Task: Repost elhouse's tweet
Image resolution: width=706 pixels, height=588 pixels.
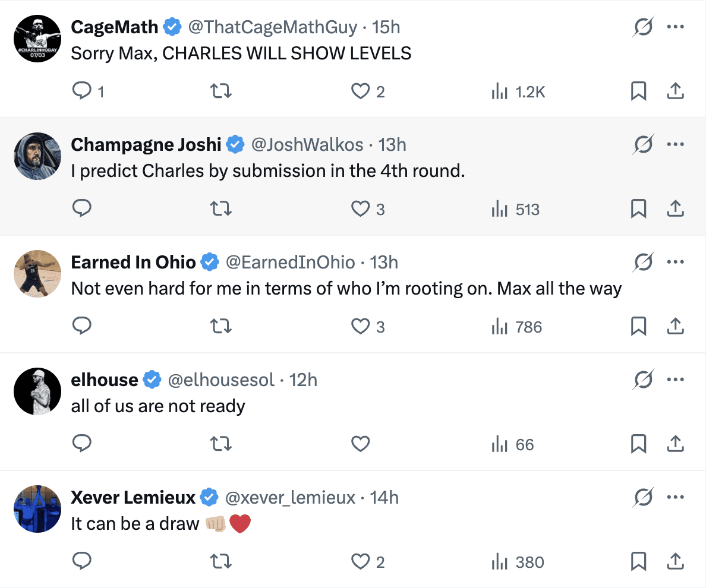Action: [222, 444]
